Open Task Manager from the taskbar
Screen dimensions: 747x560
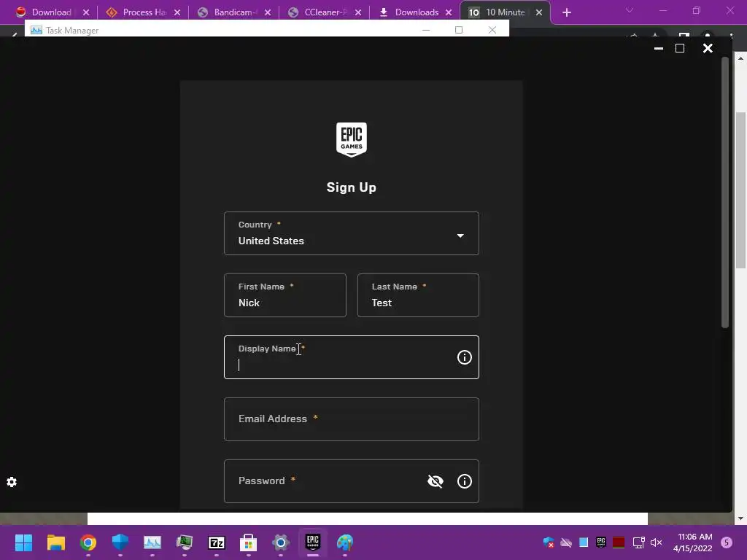click(152, 542)
